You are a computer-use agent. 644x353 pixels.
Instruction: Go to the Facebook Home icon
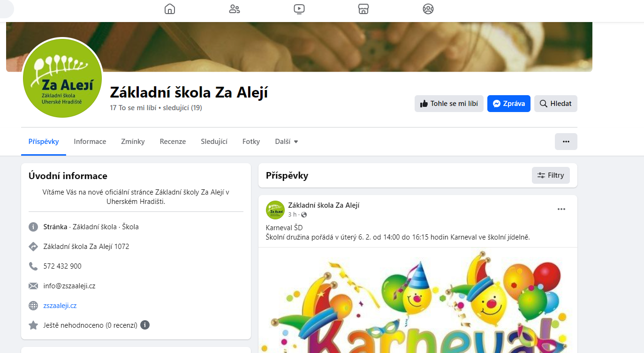point(170,9)
